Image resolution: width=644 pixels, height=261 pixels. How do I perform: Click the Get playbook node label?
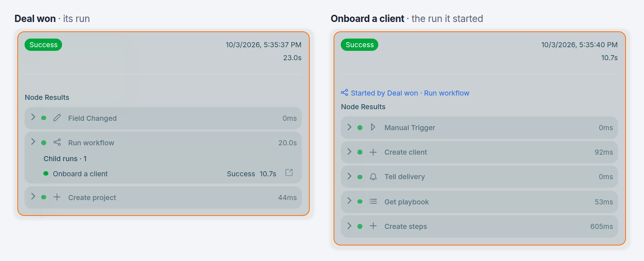pos(406,202)
